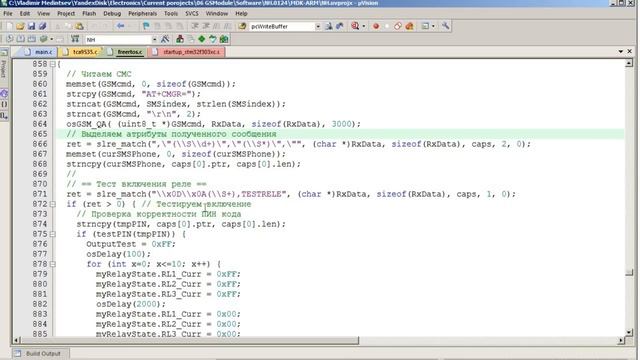
Task: Collapse the for loop at line 878
Action: [53, 264]
